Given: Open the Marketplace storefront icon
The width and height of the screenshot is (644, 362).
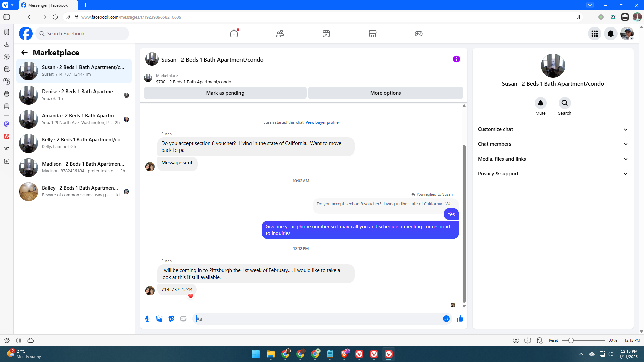Looking at the screenshot, I should pos(373,34).
